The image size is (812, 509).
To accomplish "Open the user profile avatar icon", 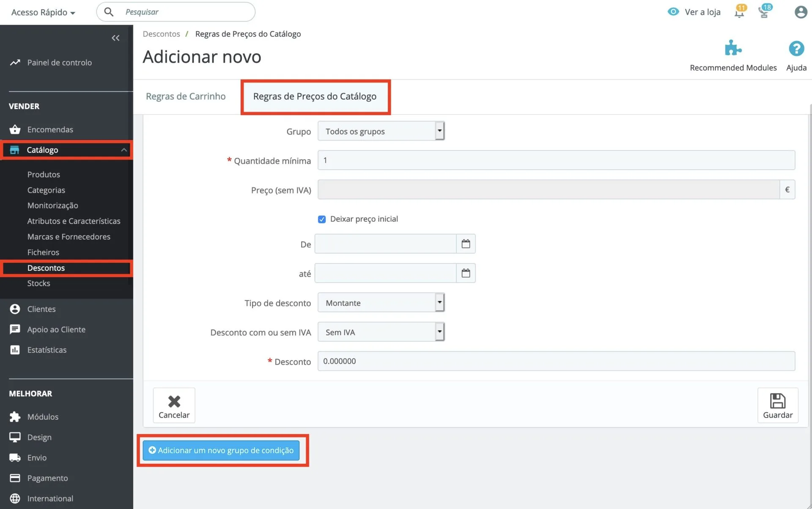I will point(800,12).
